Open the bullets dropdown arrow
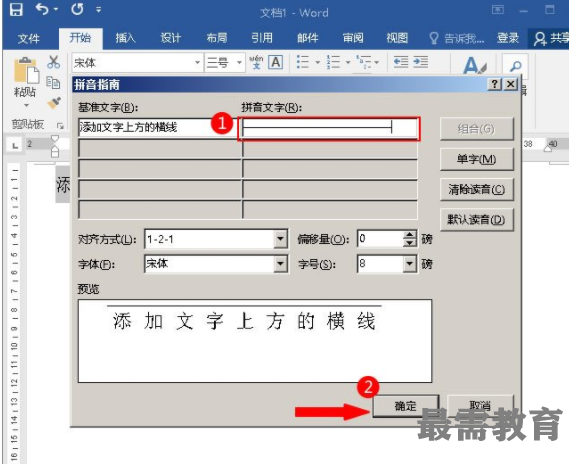The width and height of the screenshot is (569, 464). click(318, 62)
